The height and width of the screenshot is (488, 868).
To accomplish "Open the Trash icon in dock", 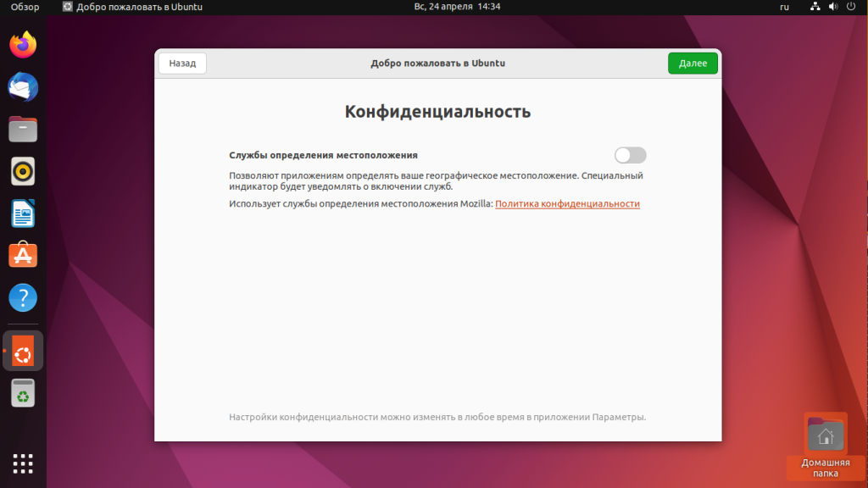I will (23, 393).
